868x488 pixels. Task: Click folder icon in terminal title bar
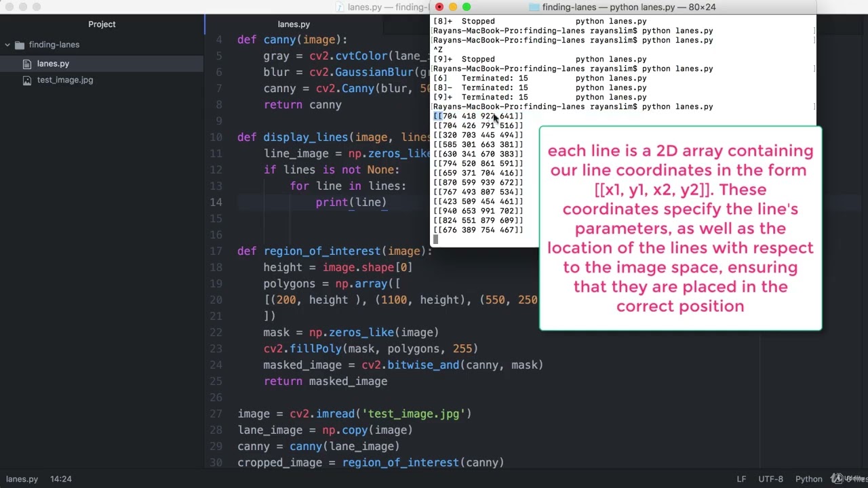coord(534,7)
